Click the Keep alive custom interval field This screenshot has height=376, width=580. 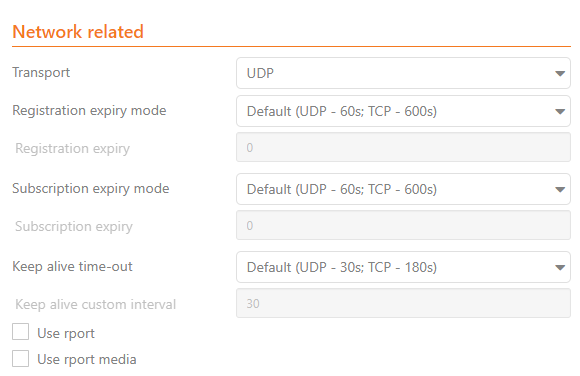[403, 303]
